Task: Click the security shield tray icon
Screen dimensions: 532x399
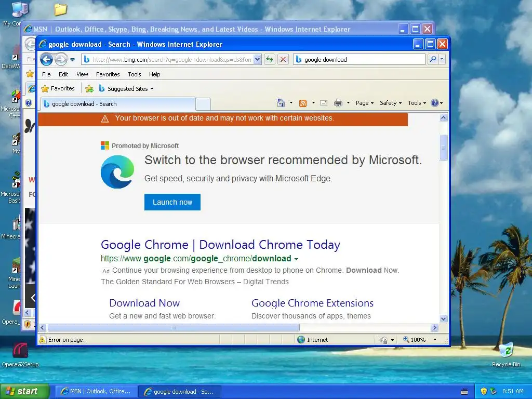Action: 484,391
